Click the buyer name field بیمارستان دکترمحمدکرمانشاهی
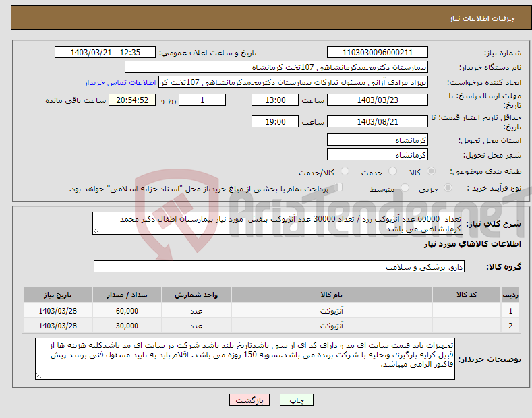532x418 pixels. 276,67
